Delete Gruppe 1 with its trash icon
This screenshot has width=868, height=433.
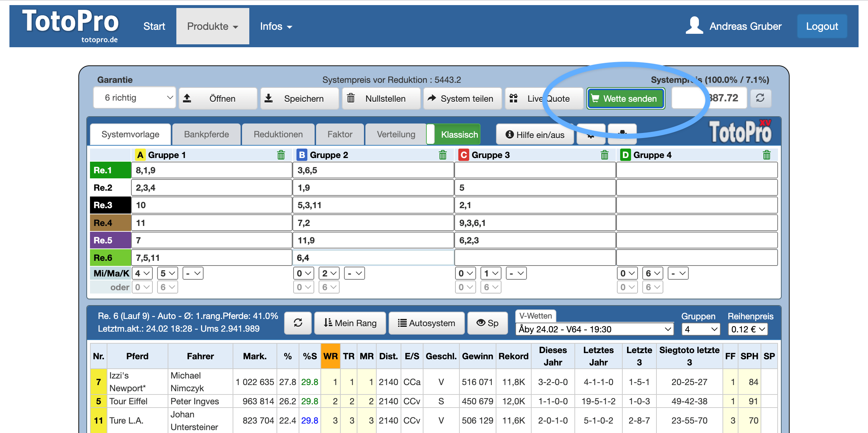(x=281, y=155)
